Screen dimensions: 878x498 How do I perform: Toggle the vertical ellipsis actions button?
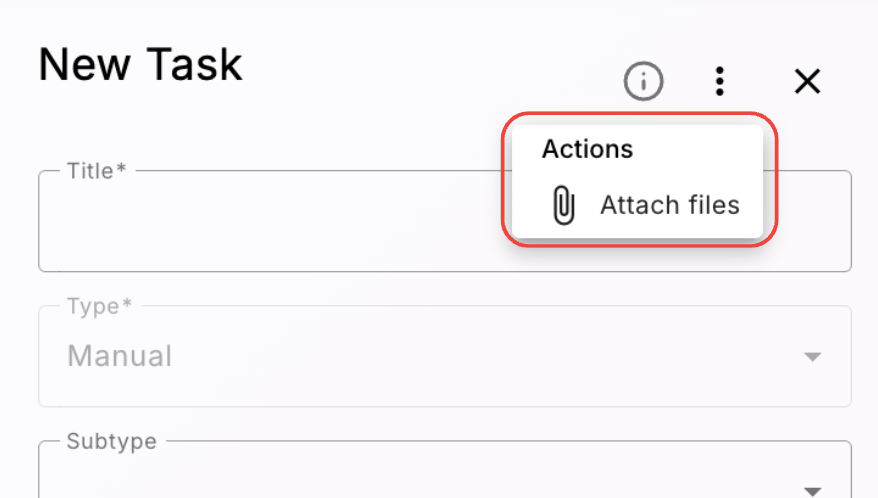[x=720, y=81]
